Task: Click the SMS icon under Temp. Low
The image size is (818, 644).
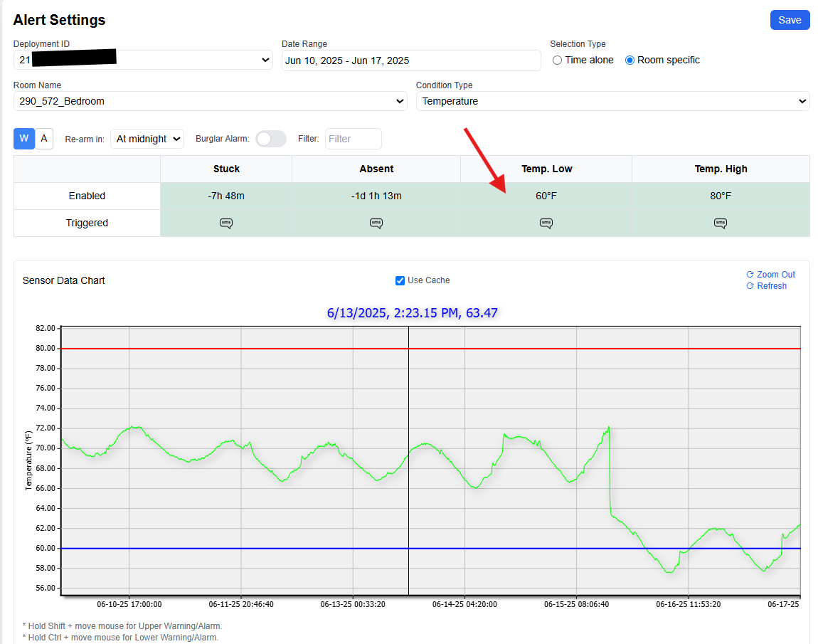Action: [546, 223]
